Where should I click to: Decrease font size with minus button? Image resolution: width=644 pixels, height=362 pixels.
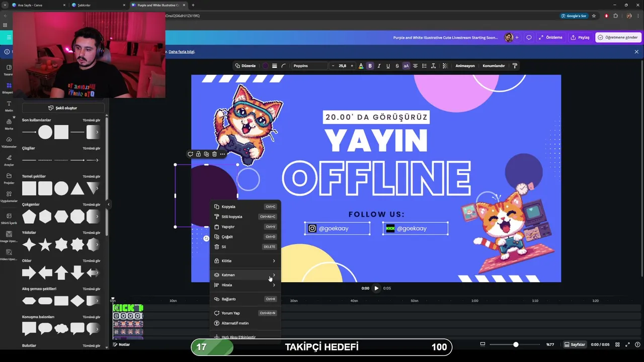(x=333, y=66)
